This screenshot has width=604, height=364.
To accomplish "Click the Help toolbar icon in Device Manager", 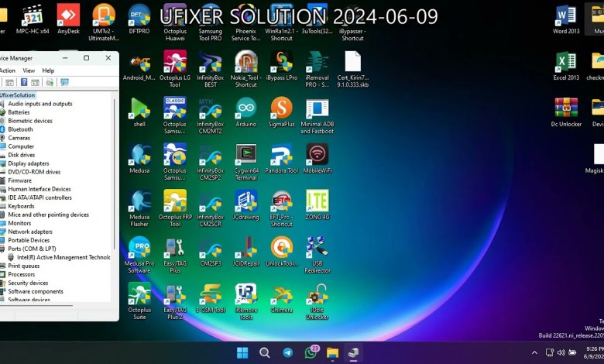I will tap(23, 82).
